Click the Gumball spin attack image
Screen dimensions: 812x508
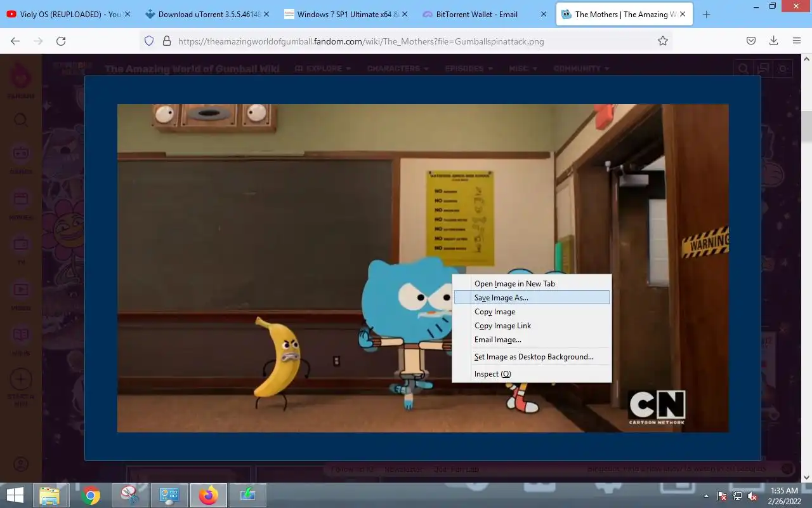pos(422,268)
